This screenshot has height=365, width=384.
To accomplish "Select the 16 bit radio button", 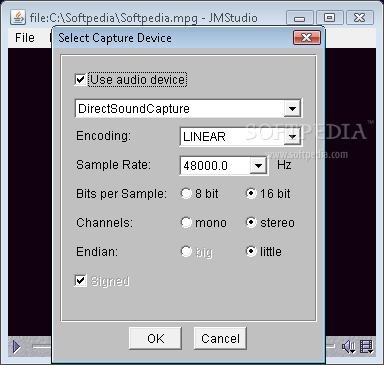I will [x=251, y=194].
